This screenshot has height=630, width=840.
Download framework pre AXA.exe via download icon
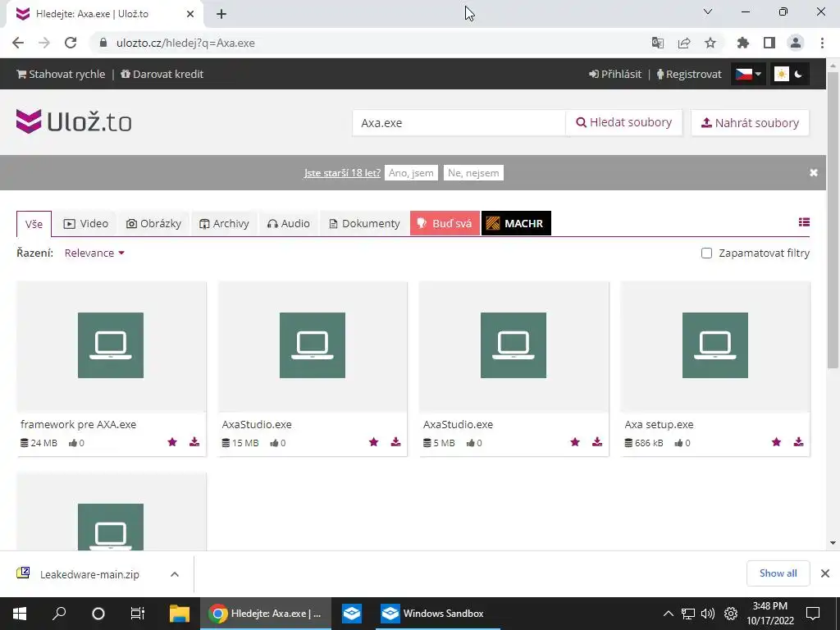(x=194, y=442)
